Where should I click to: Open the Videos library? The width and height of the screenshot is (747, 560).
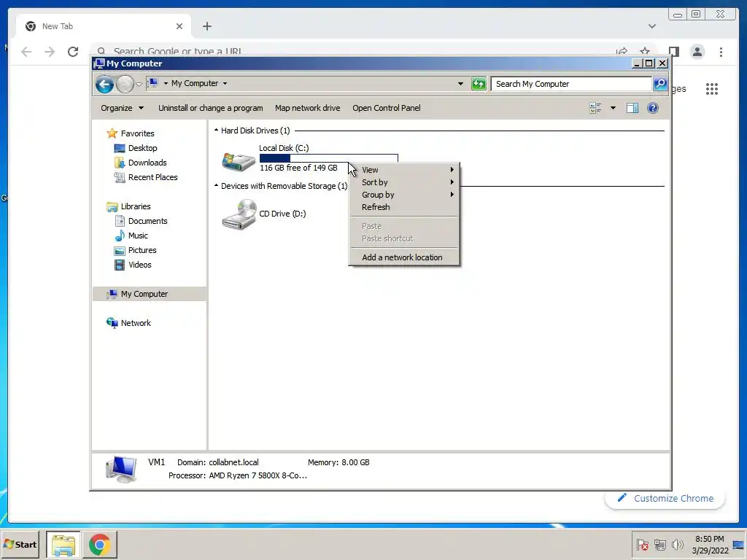139,265
